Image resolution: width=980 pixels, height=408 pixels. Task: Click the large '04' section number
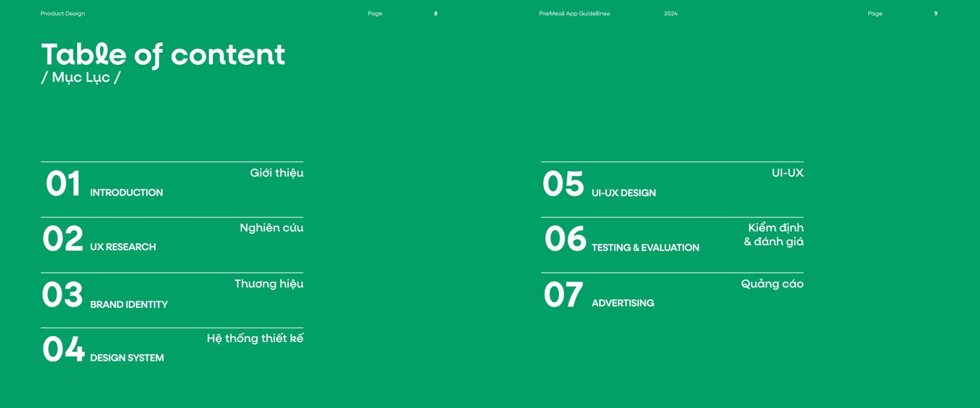63,349
